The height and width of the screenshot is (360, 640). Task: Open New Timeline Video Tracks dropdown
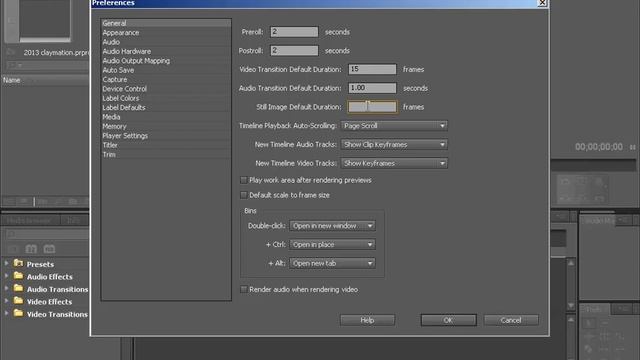pyautogui.click(x=394, y=163)
